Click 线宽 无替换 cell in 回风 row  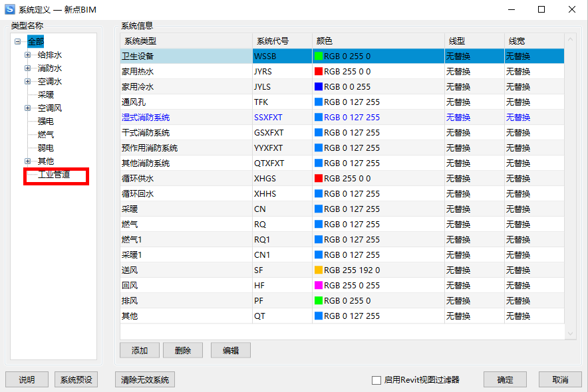point(534,285)
